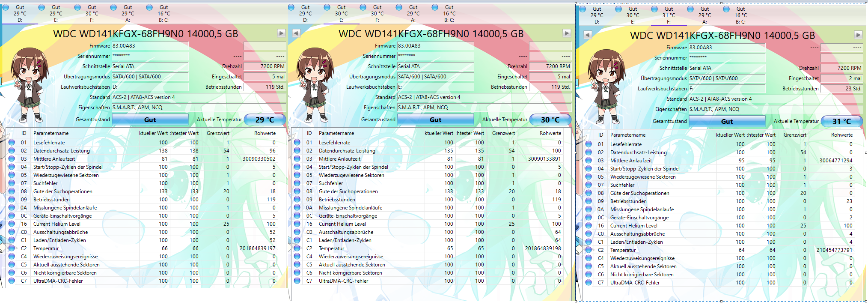
Task: Click the 30 °C current temperature button
Action: click(550, 120)
